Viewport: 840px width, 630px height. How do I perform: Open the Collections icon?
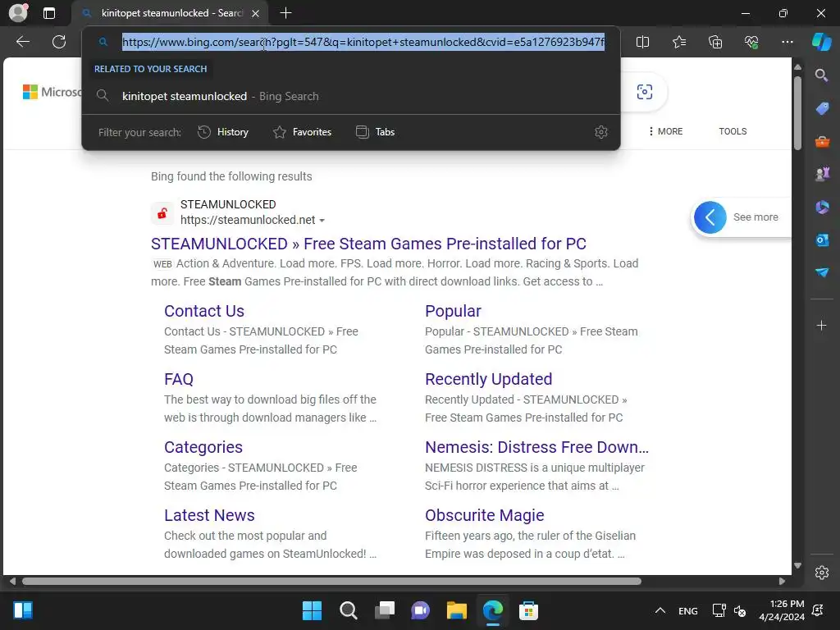[715, 42]
